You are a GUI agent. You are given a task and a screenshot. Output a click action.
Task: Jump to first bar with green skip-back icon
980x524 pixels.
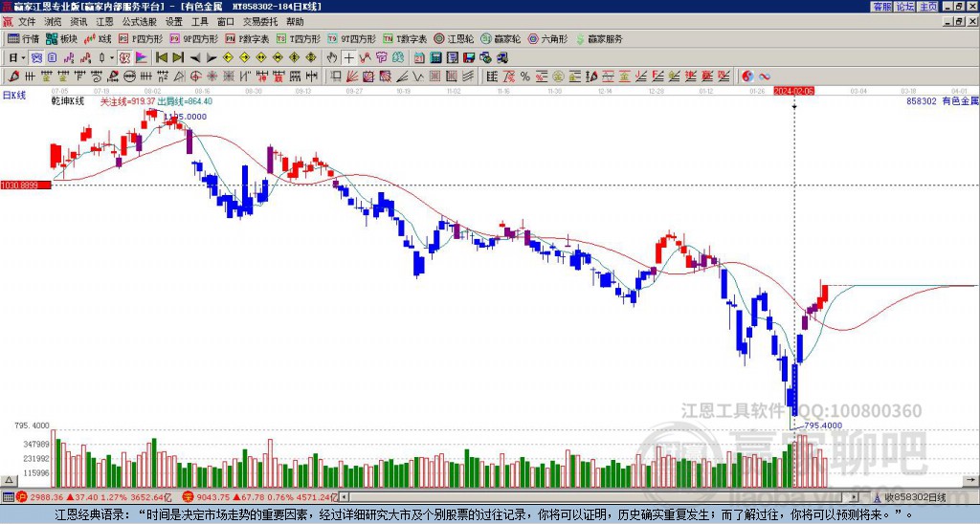(x=161, y=57)
